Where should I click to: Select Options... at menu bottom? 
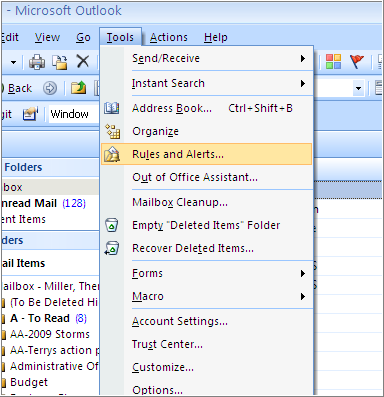coord(206,388)
